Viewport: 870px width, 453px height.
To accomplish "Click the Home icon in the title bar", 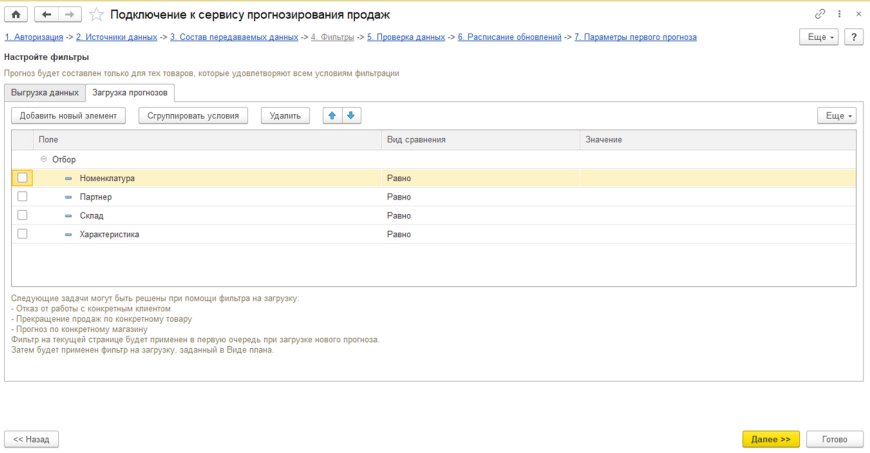I will point(16,15).
